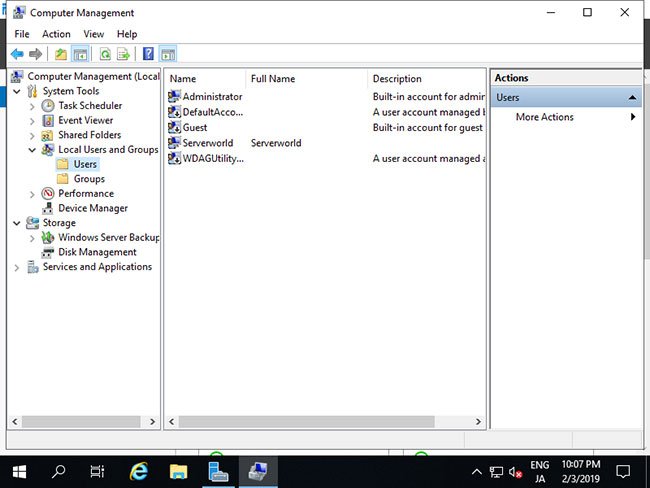Collapse the Users section in Actions pane

point(632,97)
